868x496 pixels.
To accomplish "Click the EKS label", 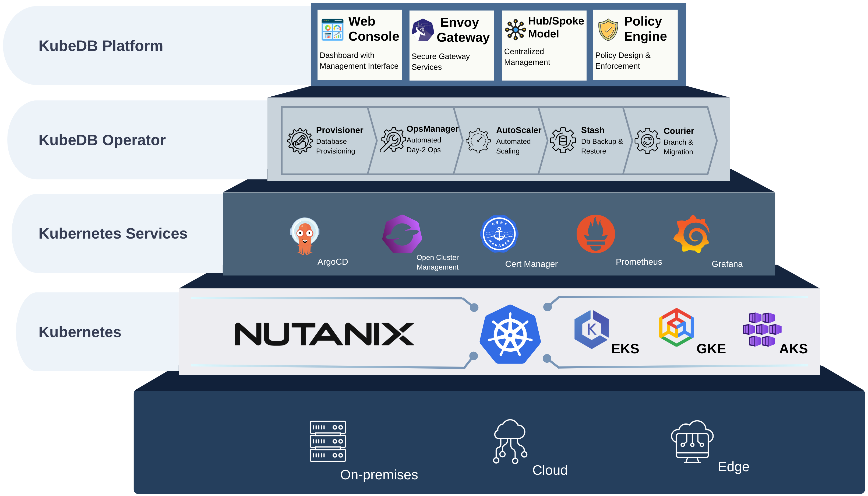I will tap(625, 348).
